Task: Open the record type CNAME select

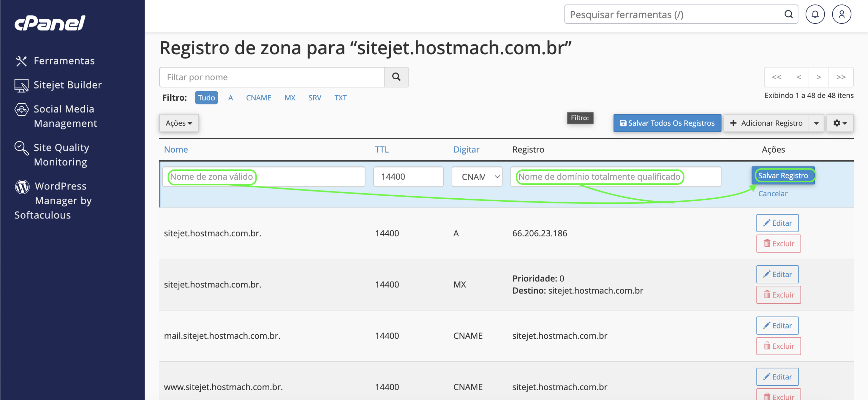Action: tap(477, 177)
